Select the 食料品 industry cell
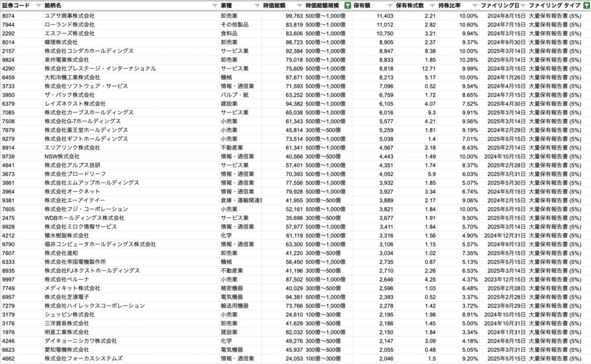Image resolution: width=591 pixels, height=364 pixels. click(241, 33)
